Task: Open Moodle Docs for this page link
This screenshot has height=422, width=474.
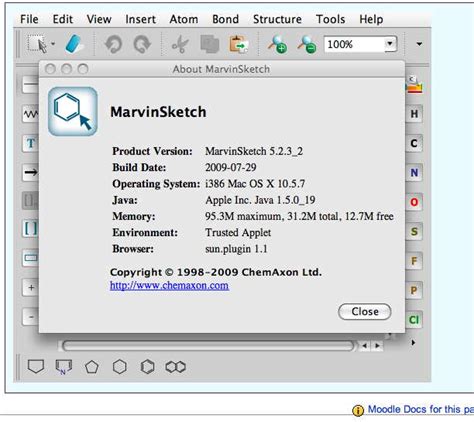Action: (x=421, y=409)
